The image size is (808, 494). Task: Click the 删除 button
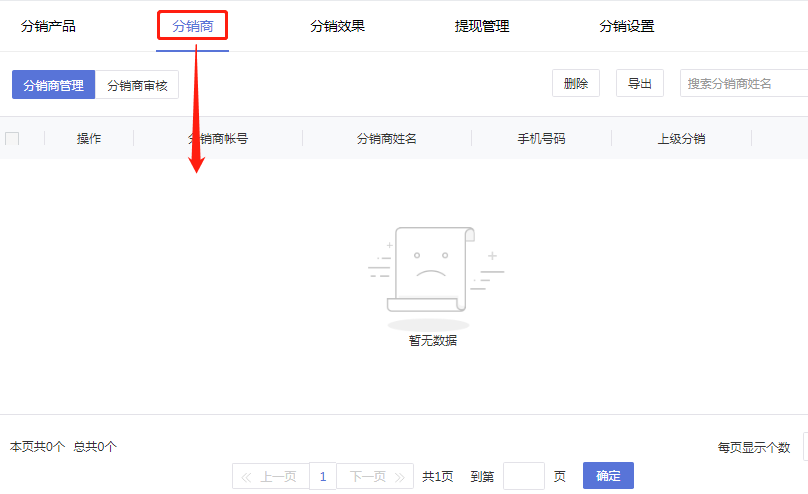(x=576, y=83)
